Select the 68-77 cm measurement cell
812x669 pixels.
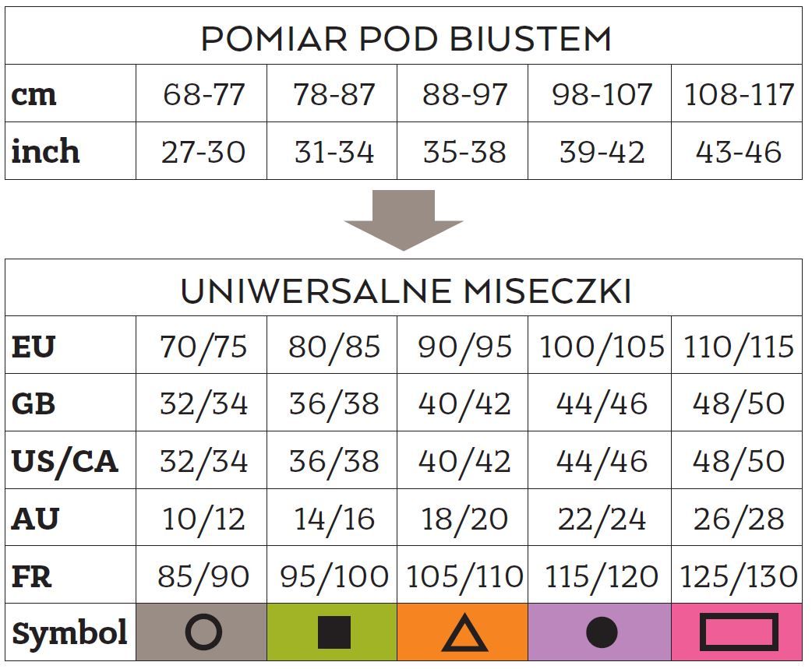point(203,95)
